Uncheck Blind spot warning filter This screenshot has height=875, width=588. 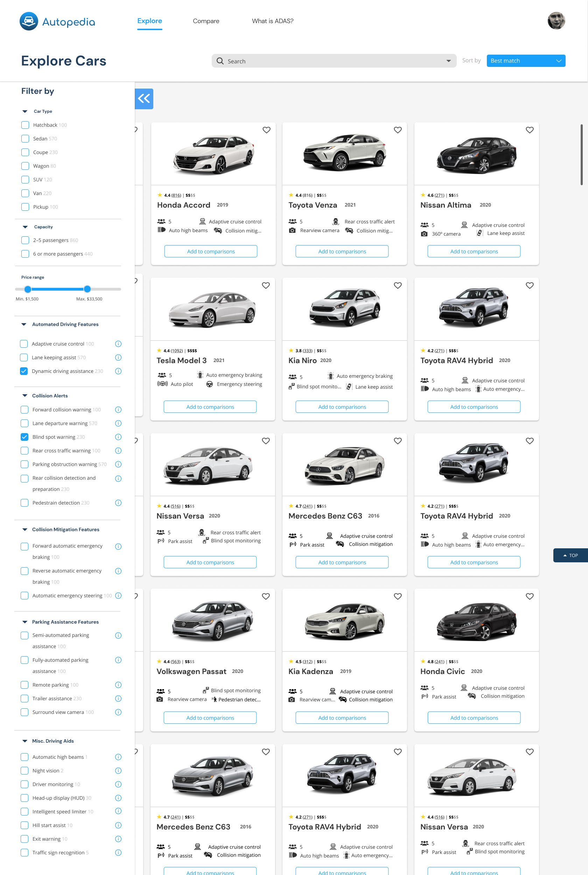[24, 437]
